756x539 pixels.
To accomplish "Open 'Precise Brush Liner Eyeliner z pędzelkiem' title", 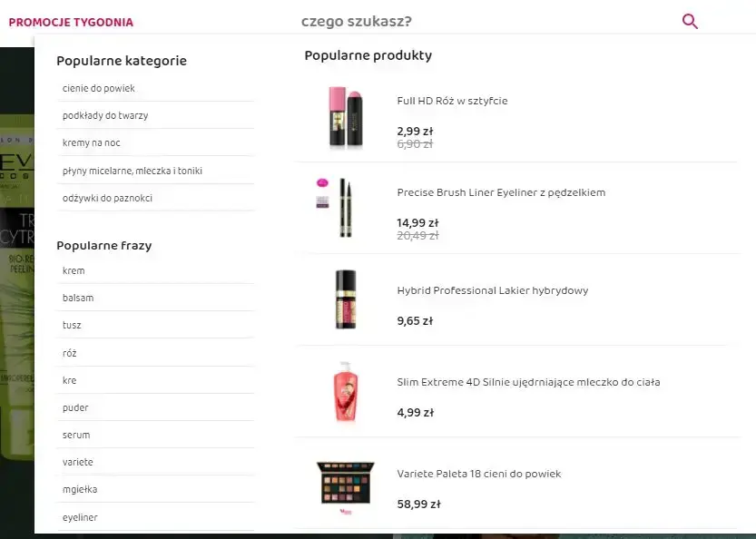I will 501,192.
